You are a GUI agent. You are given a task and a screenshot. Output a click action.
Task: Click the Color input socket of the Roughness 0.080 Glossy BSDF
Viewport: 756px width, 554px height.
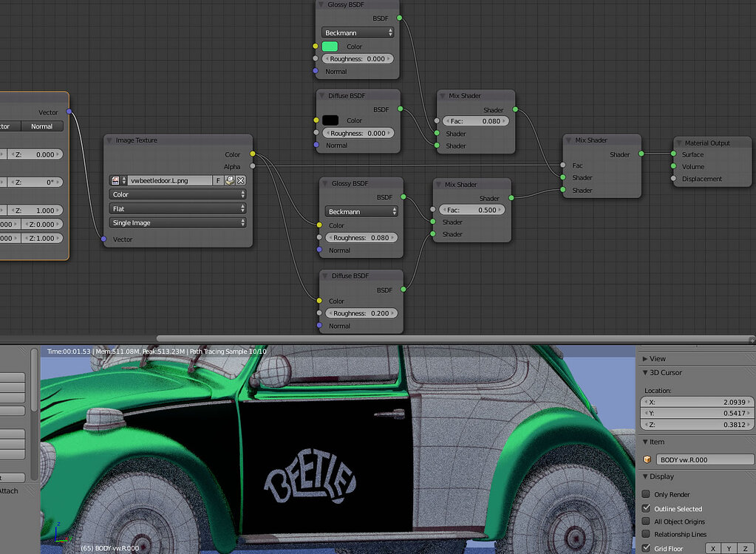click(x=319, y=225)
